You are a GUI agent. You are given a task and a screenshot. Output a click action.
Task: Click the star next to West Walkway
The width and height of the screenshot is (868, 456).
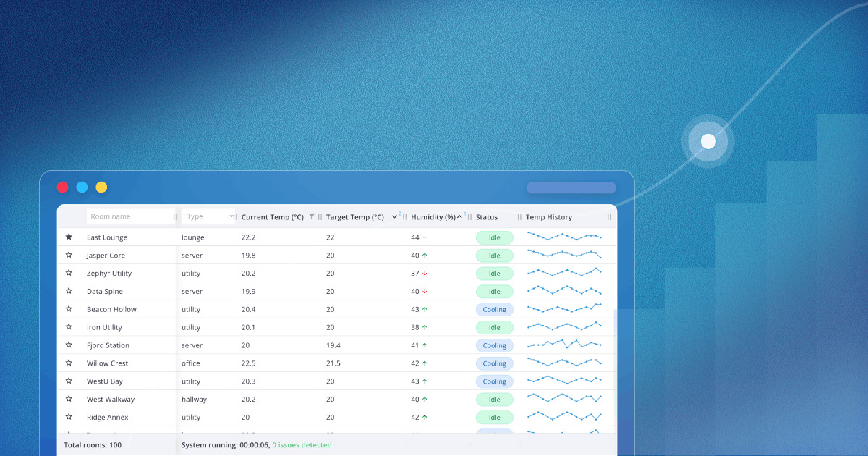69,399
